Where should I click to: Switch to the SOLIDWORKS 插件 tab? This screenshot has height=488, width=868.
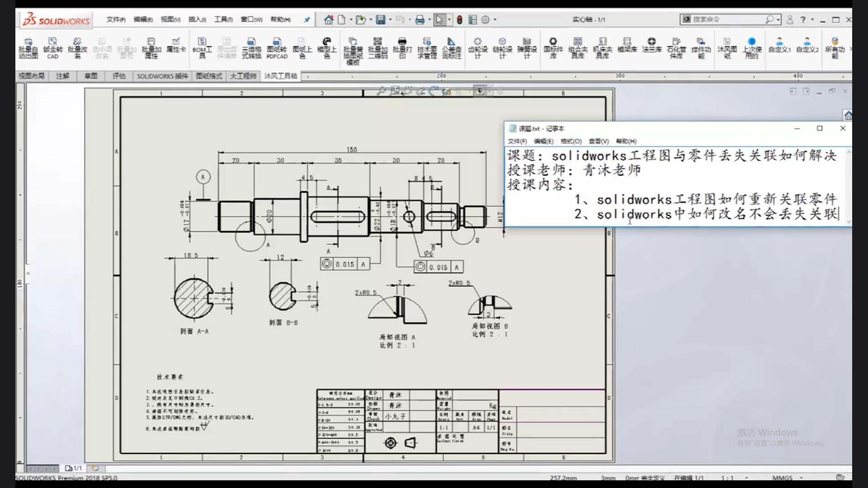[x=162, y=76]
